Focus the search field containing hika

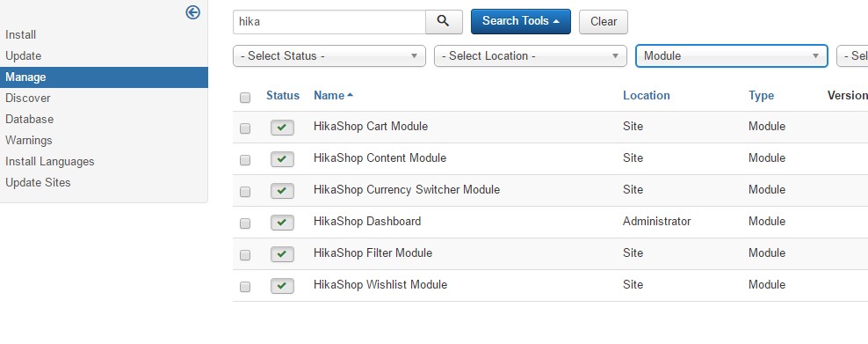[329, 22]
